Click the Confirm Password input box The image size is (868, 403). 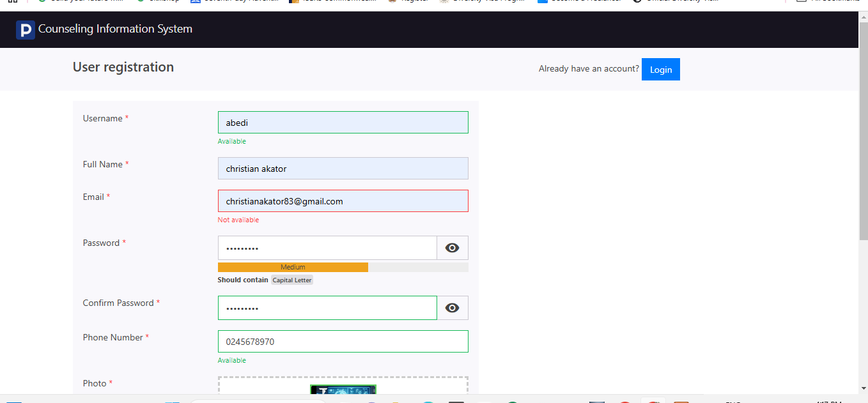click(x=327, y=308)
